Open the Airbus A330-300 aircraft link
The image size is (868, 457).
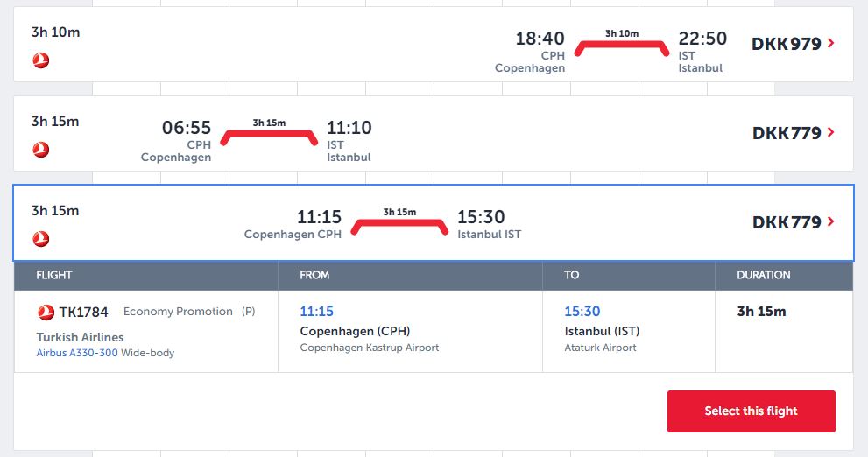pyautogui.click(x=77, y=353)
